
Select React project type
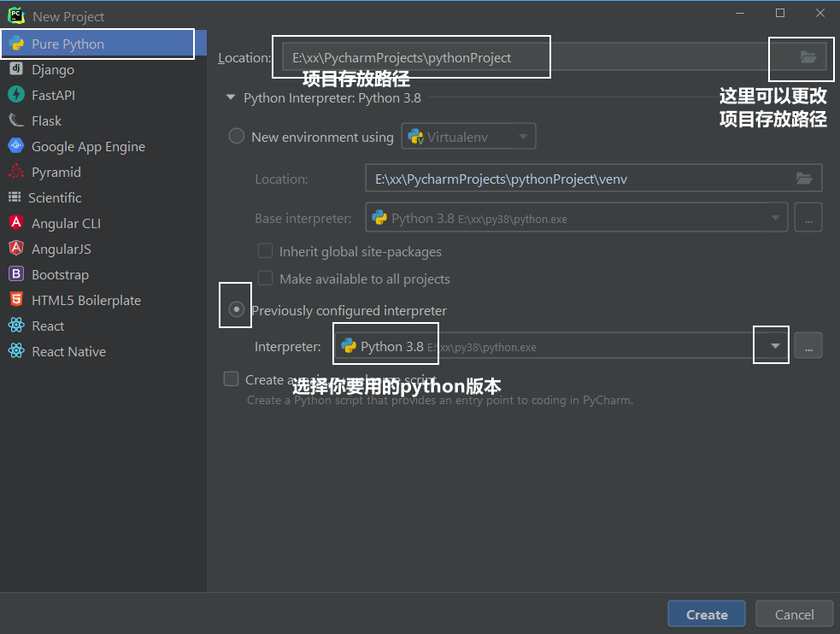[103, 326]
